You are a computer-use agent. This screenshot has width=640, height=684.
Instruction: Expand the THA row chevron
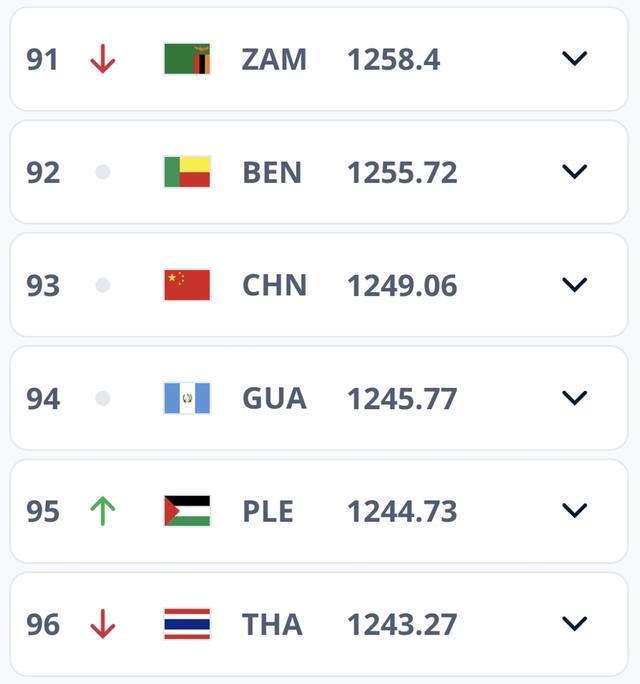[574, 624]
